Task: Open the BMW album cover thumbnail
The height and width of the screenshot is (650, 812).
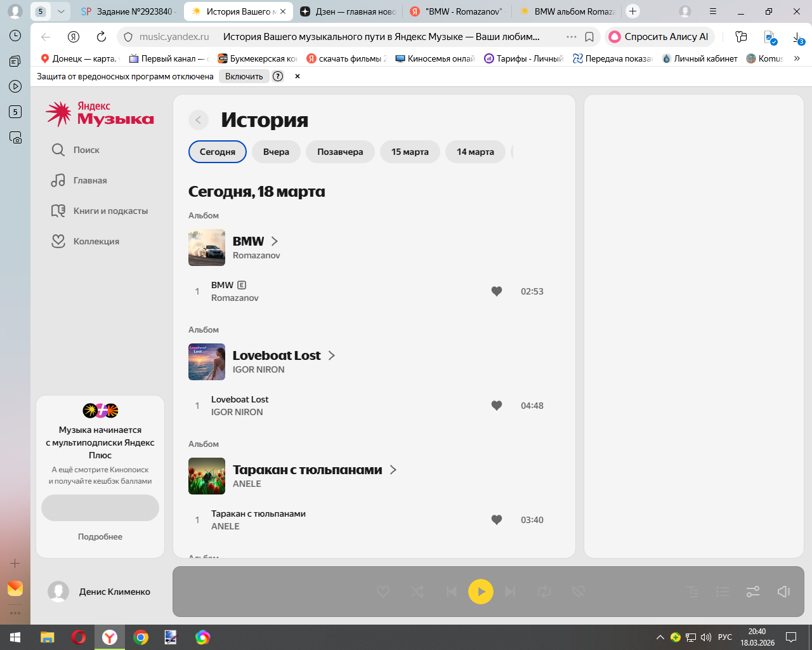Action: tap(207, 248)
